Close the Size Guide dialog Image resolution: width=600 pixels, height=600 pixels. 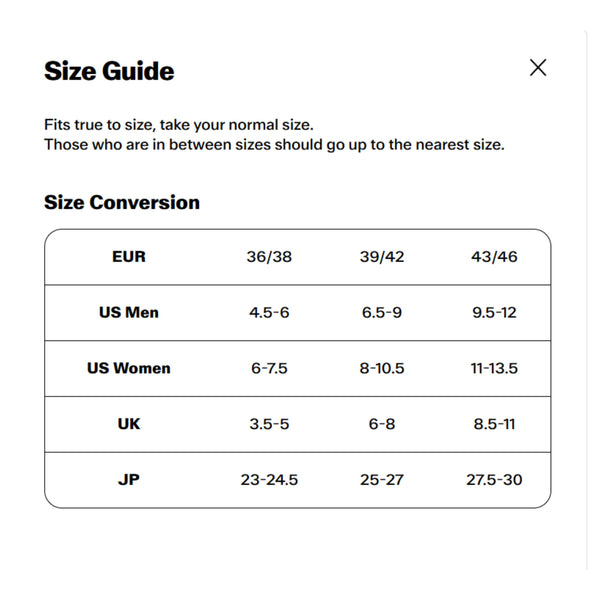pos(538,68)
